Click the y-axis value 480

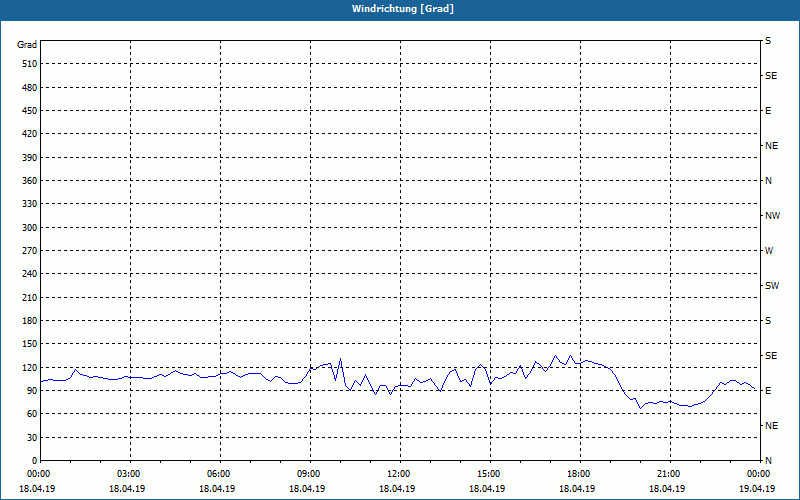coord(30,87)
